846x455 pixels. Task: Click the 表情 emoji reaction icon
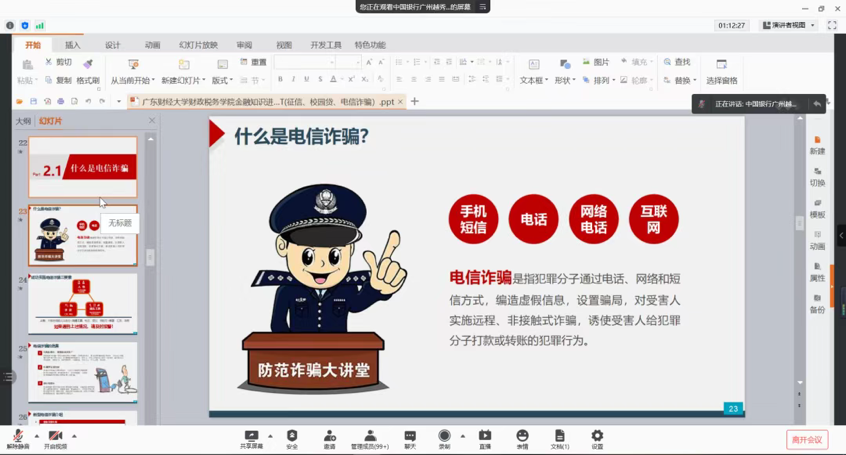(x=522, y=437)
